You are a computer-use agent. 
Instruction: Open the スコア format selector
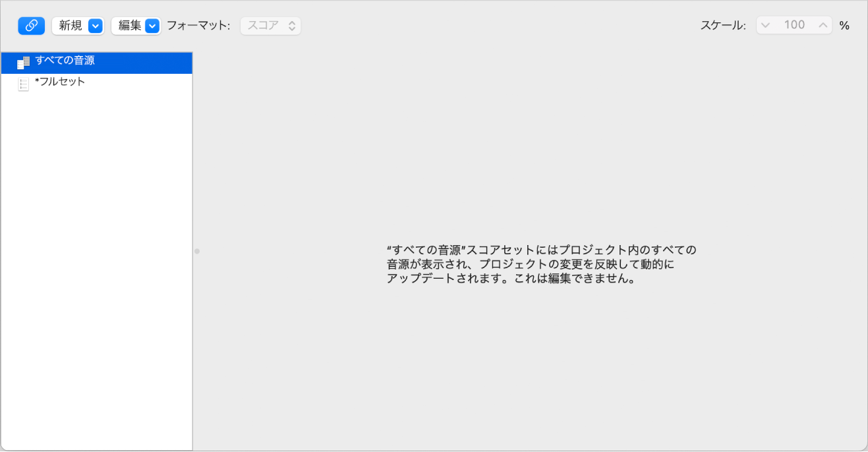tap(270, 25)
